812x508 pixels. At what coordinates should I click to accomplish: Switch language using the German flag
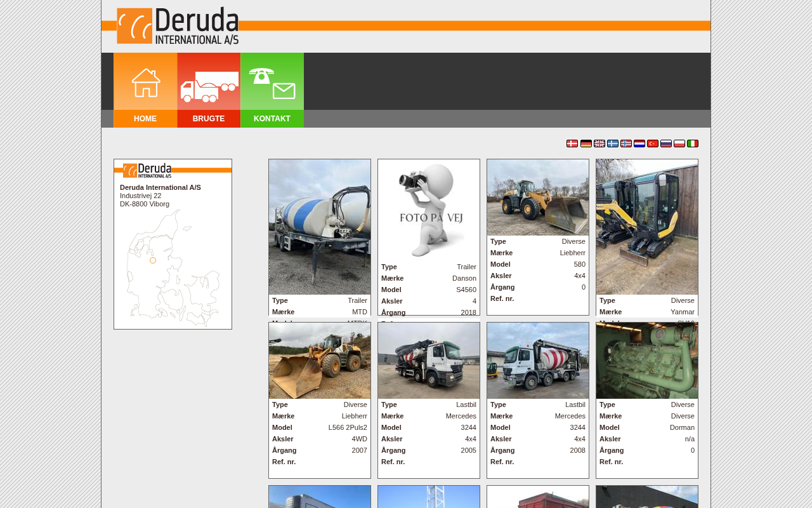(586, 144)
